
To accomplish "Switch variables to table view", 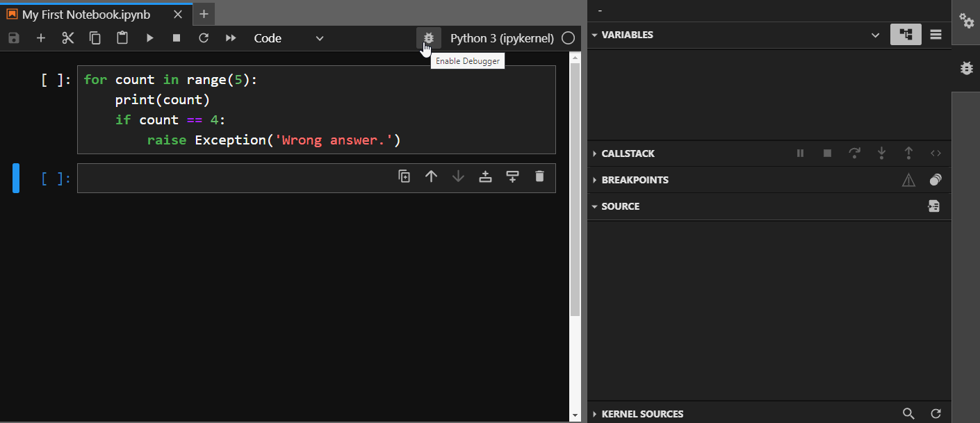I will point(936,34).
